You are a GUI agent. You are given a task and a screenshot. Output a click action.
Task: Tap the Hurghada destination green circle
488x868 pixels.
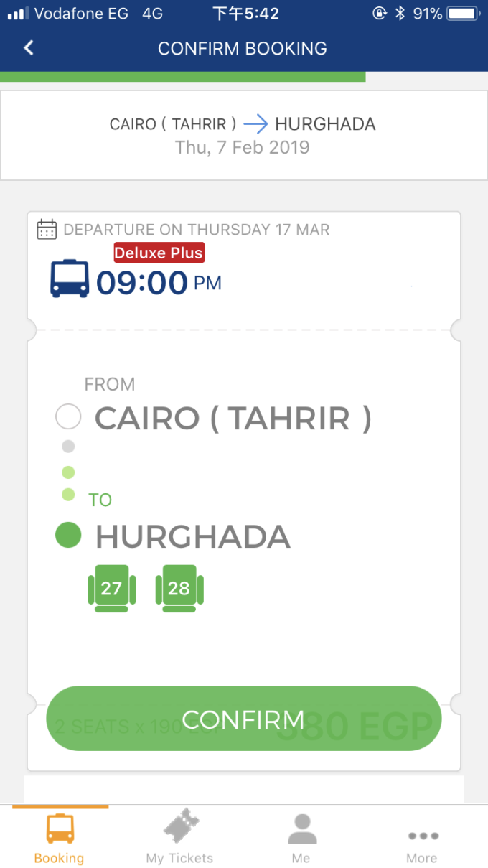coord(68,536)
